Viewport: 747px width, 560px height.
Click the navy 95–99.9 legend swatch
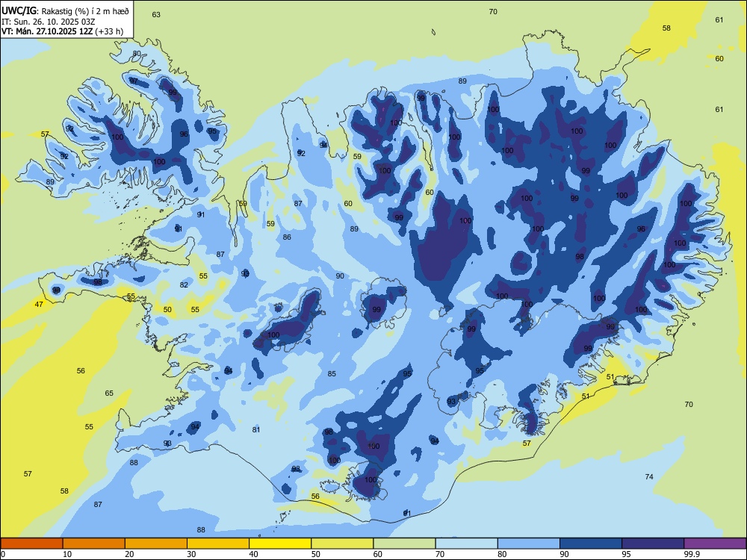coord(653,544)
